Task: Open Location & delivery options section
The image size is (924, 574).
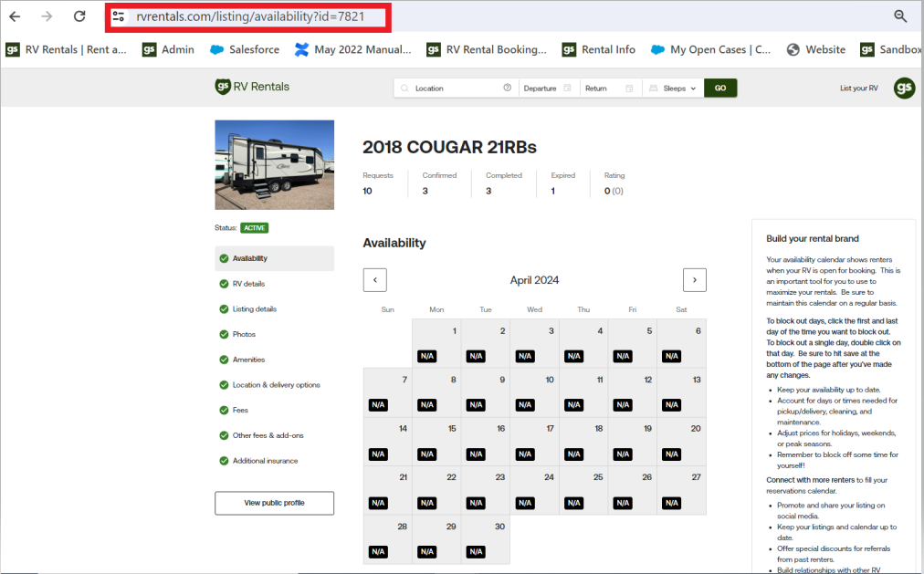Action: 276,385
